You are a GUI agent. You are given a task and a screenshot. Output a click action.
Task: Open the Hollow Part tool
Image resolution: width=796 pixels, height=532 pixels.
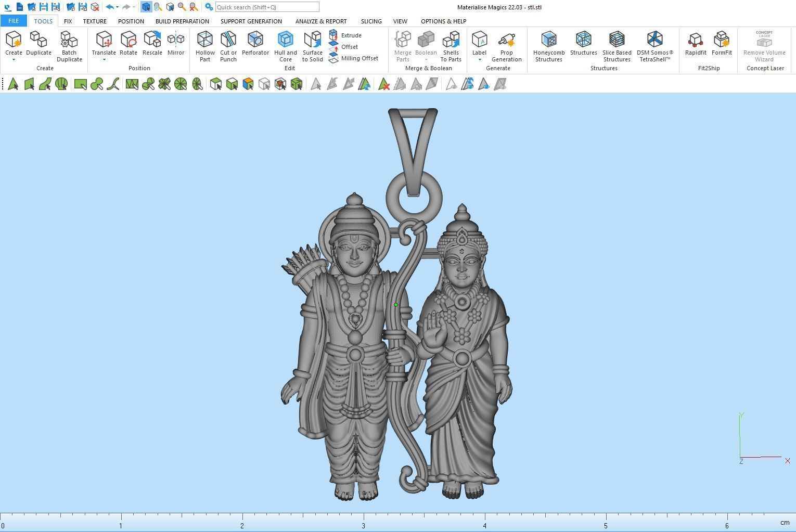coord(205,46)
